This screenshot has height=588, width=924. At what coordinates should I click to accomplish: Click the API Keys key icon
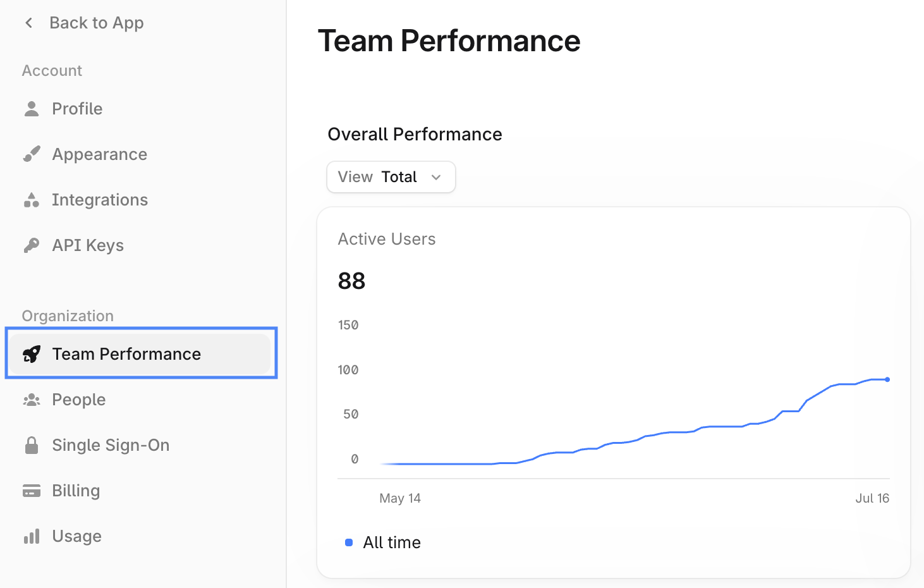pos(32,245)
